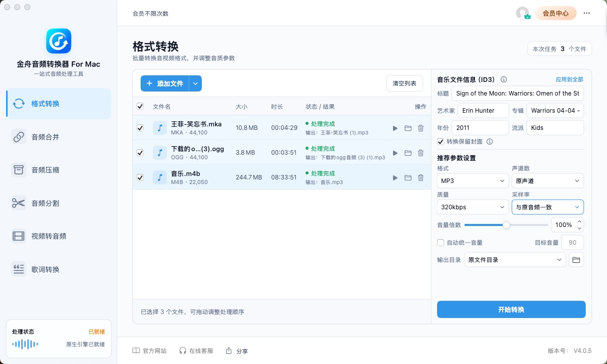Open the 输出目录 原文件目录 dropdown

[x=515, y=260]
